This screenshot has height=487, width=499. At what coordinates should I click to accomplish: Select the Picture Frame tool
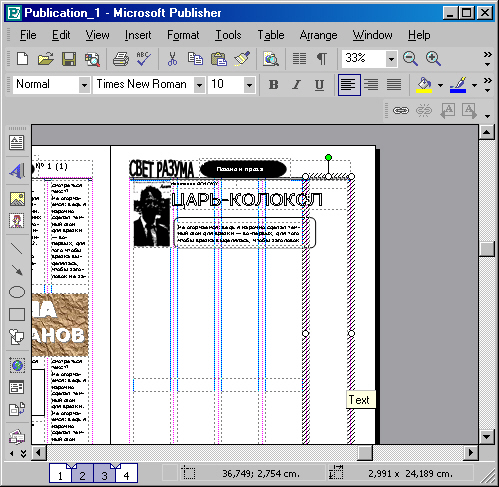tap(17, 199)
